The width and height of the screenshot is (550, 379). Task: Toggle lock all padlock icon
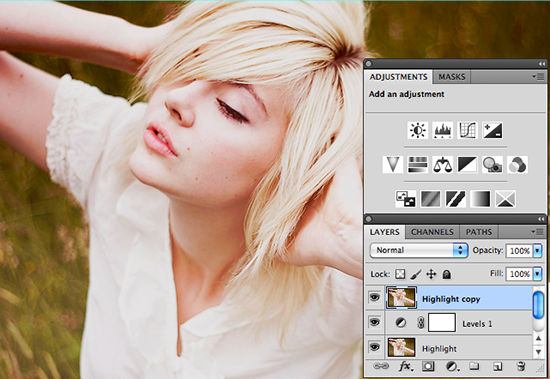click(447, 274)
